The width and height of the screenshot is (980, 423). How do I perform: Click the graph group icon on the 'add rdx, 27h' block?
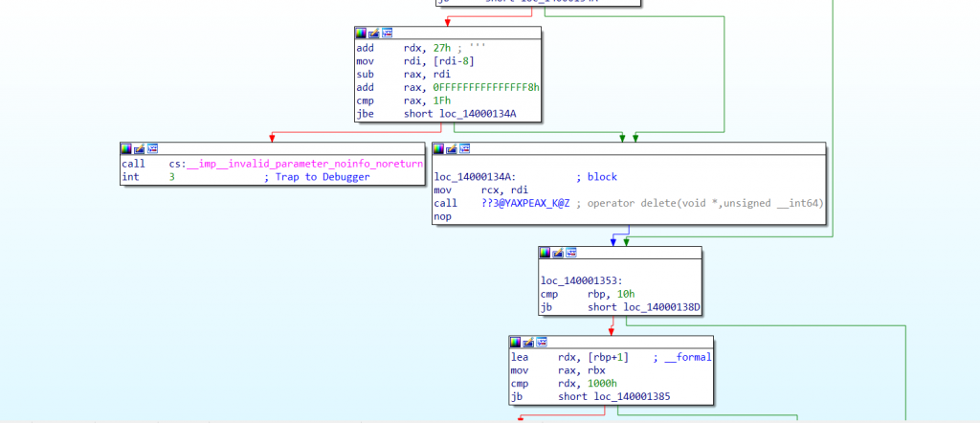tap(387, 33)
